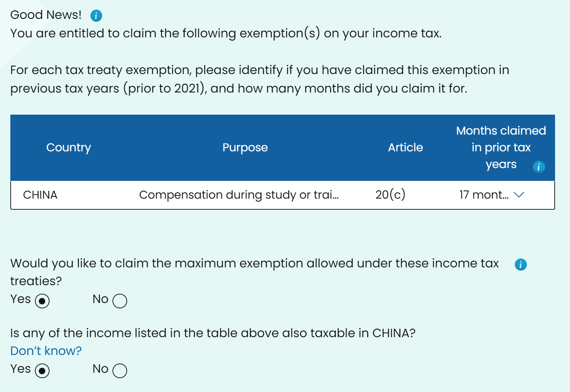Click the Article column header
Viewport: 570px width, 392px height.
(405, 147)
